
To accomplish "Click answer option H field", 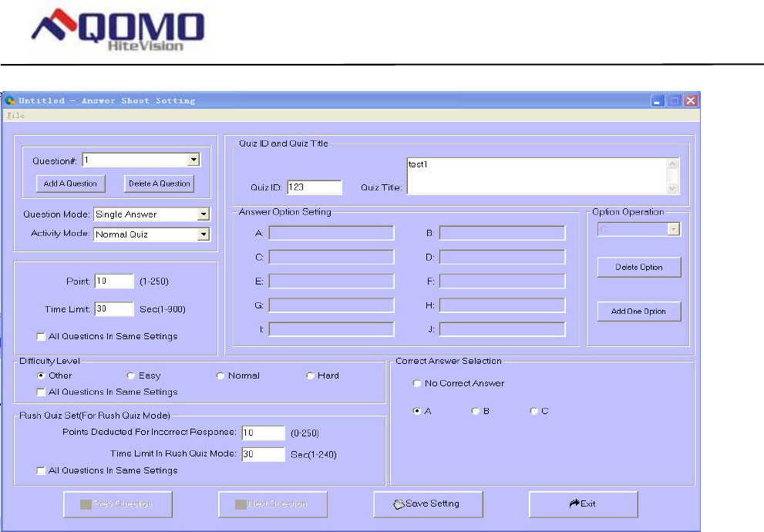I will 502,305.
